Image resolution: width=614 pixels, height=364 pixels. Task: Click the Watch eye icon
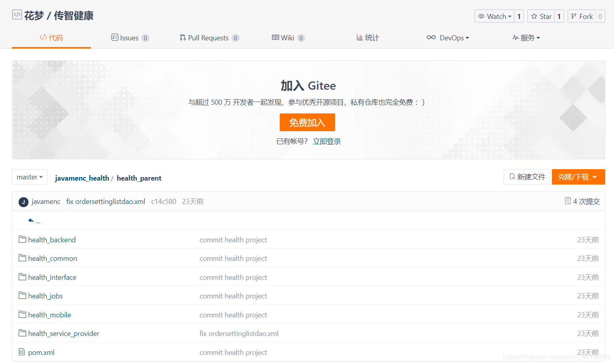tap(481, 16)
